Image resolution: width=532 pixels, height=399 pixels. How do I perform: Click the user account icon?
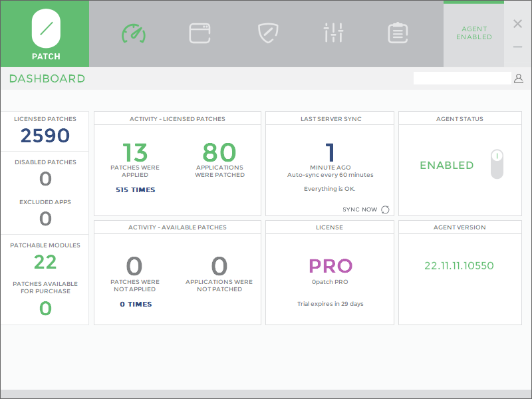(519, 78)
